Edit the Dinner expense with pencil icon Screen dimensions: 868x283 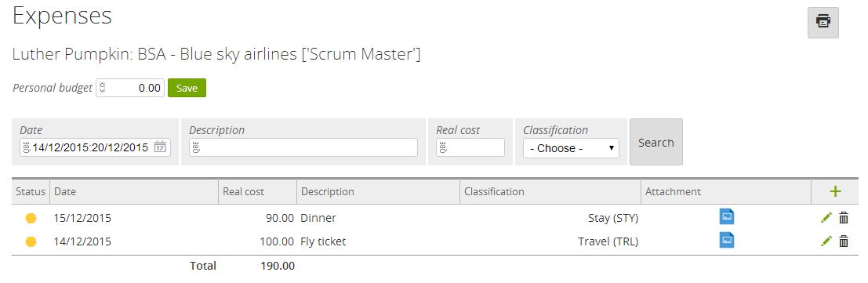tap(826, 218)
